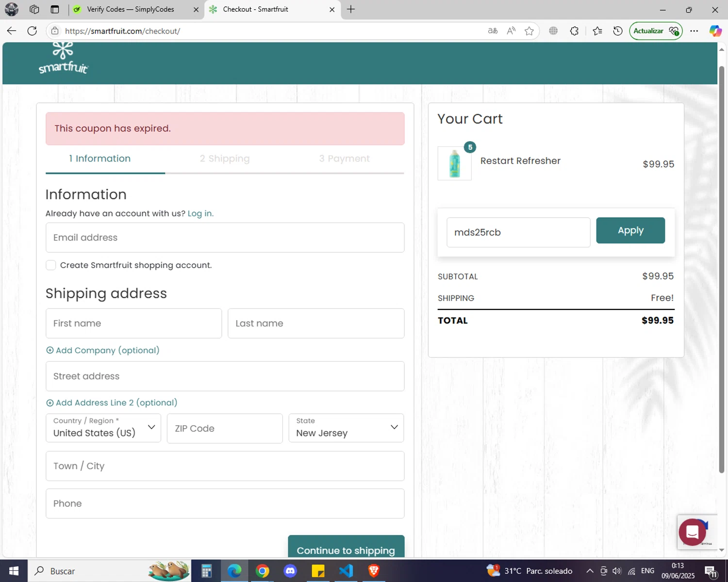Open the clock showing 0:13
The image size is (728, 582).
click(x=678, y=571)
